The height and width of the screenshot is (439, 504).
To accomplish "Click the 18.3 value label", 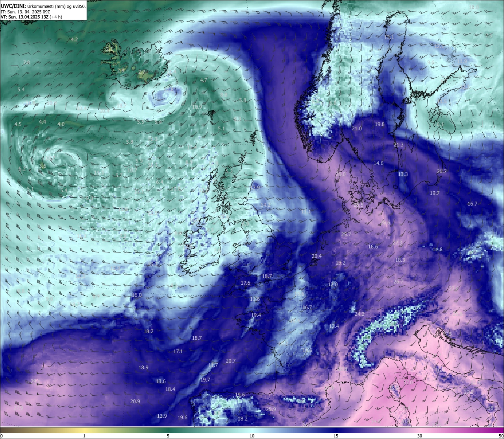I will pyautogui.click(x=400, y=260).
